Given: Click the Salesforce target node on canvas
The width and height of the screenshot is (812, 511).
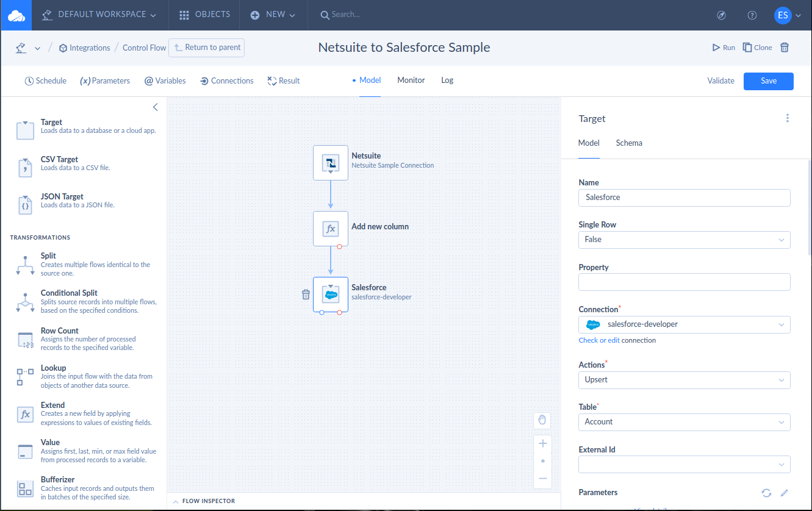Looking at the screenshot, I should [331, 295].
